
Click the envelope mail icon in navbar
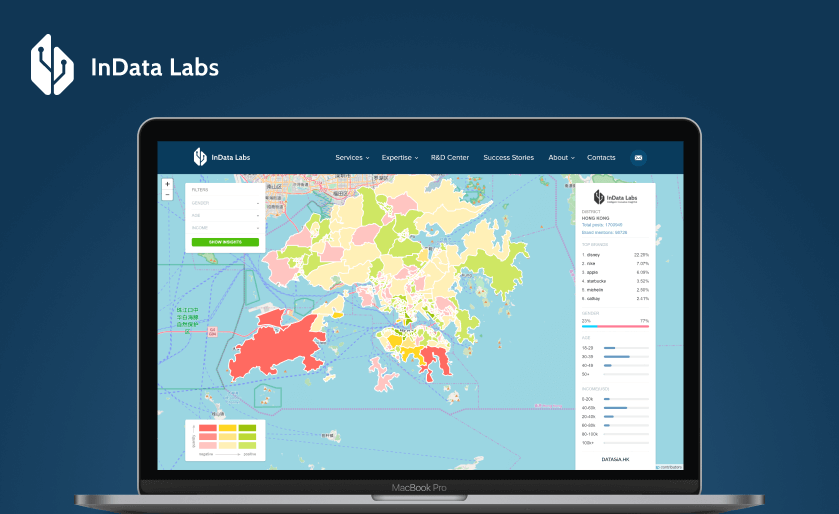pos(637,157)
